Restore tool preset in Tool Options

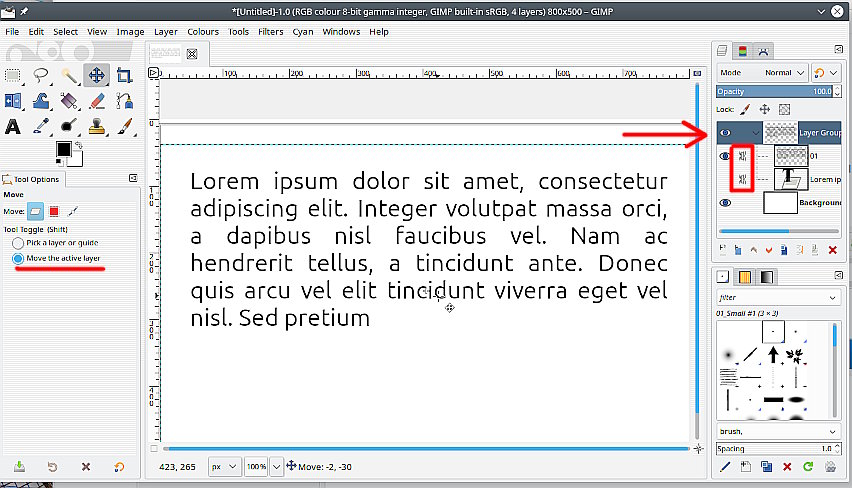(x=52, y=467)
